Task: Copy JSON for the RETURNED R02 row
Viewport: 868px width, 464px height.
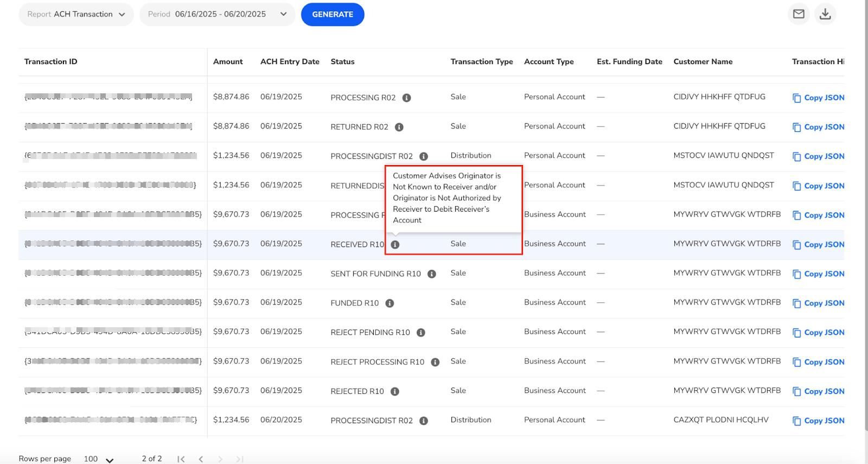Action: tap(818, 127)
